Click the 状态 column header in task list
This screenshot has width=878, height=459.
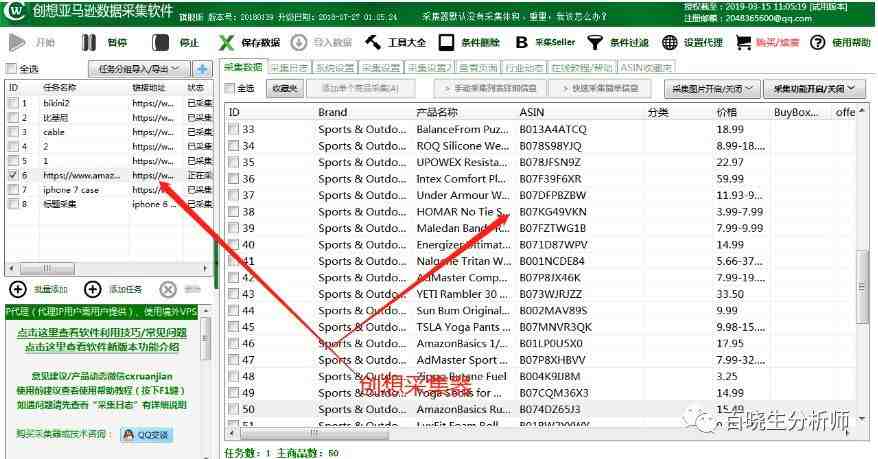(198, 88)
